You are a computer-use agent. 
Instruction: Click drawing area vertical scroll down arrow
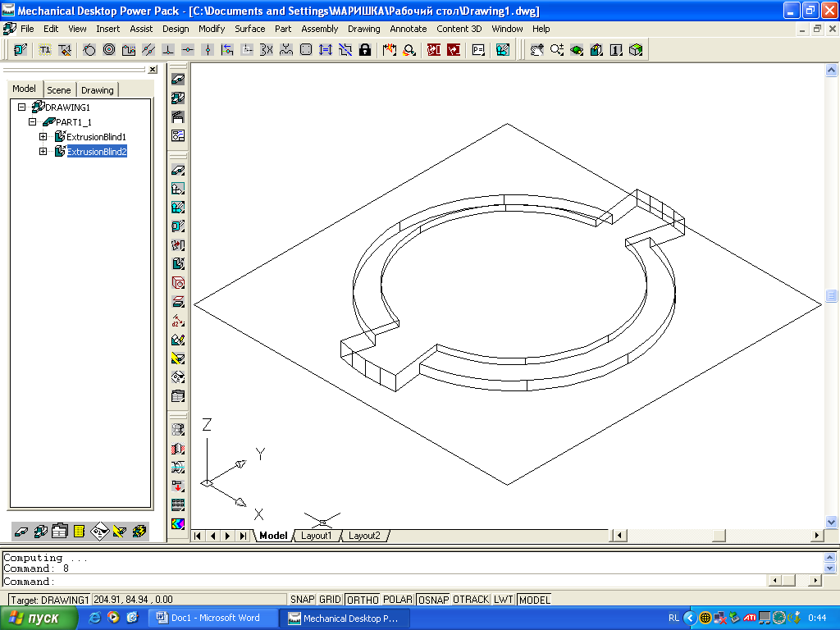[831, 521]
